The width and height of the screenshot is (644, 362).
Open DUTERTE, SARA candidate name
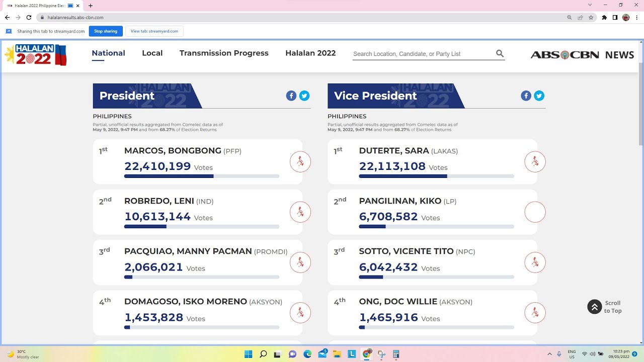[x=394, y=150]
